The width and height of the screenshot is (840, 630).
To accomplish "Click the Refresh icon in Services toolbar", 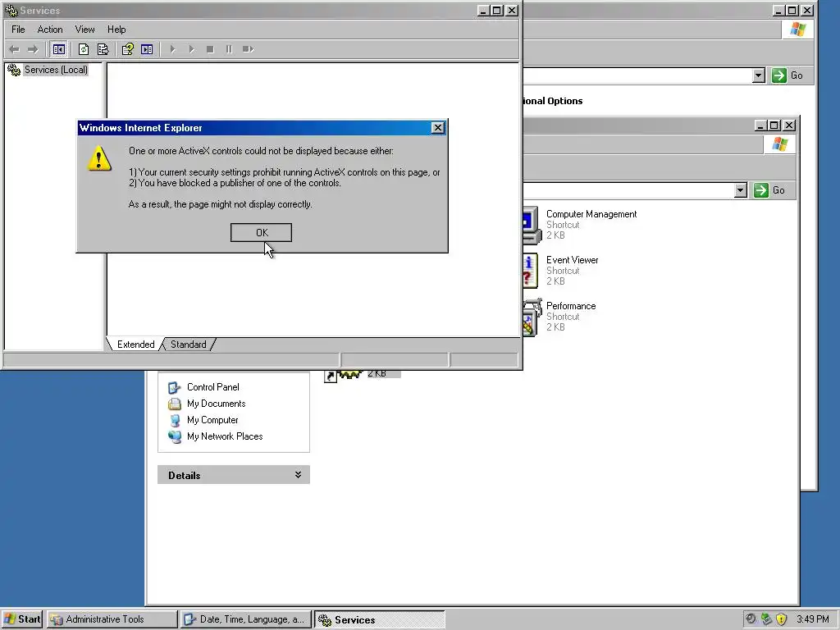I will pos(84,49).
